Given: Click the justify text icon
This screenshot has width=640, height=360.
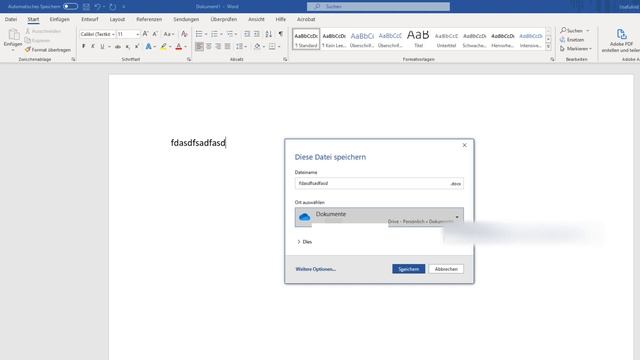Looking at the screenshot, I should point(228,47).
